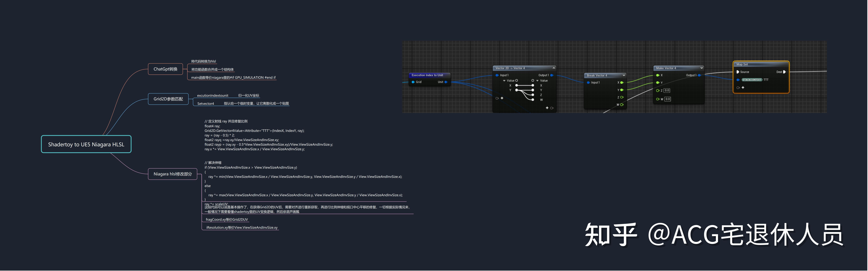Collapse Input 1 Value disclosure triangle
868x271 pixels.
(x=504, y=81)
